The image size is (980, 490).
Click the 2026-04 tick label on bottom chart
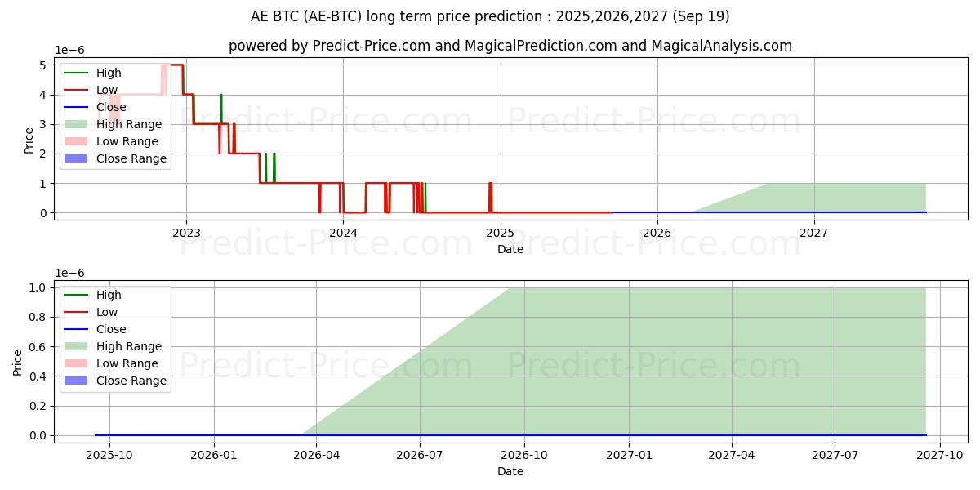[316, 454]
